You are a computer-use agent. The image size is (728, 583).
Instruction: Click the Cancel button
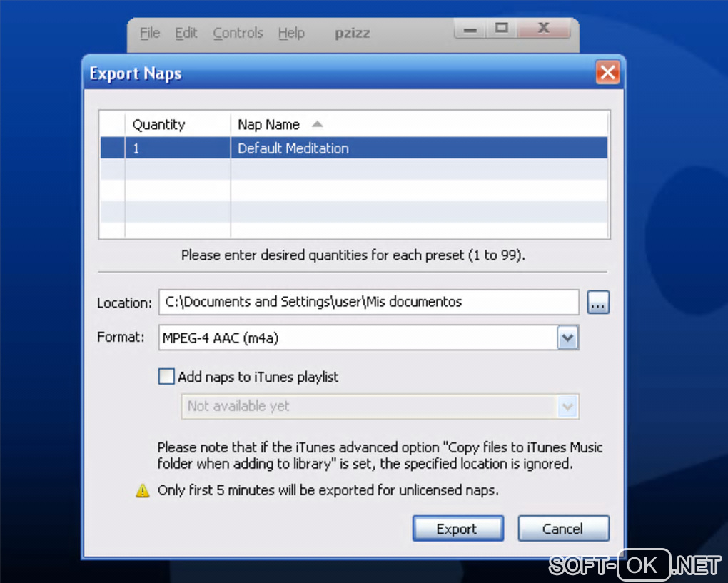pyautogui.click(x=563, y=529)
